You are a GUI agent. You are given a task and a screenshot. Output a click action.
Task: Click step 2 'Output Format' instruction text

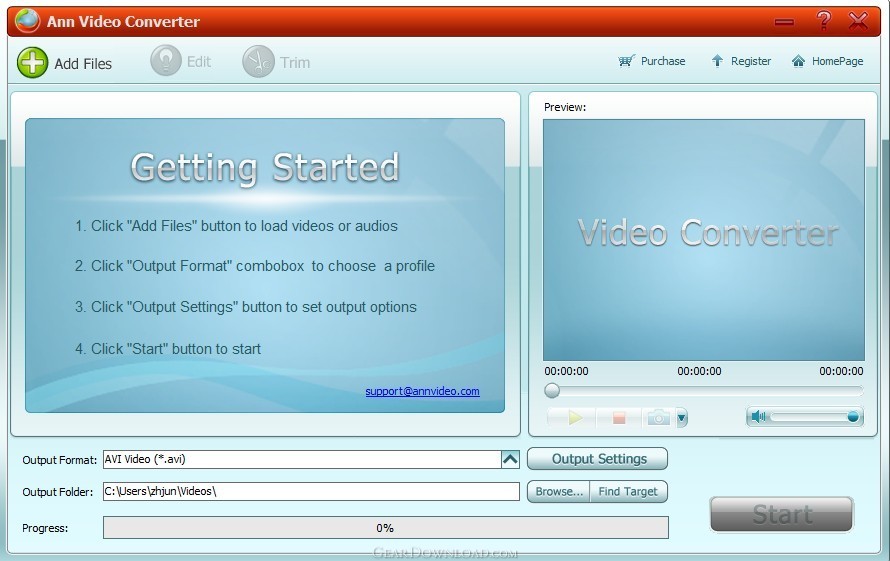(x=255, y=266)
